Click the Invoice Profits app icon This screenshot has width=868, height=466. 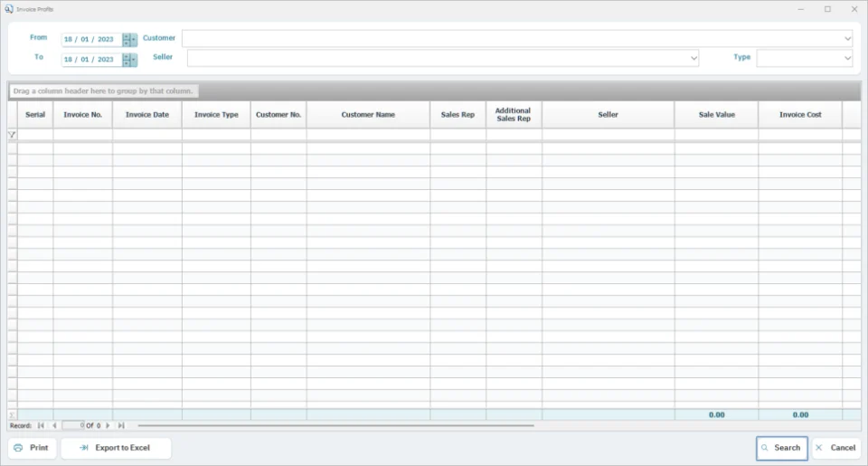point(9,9)
